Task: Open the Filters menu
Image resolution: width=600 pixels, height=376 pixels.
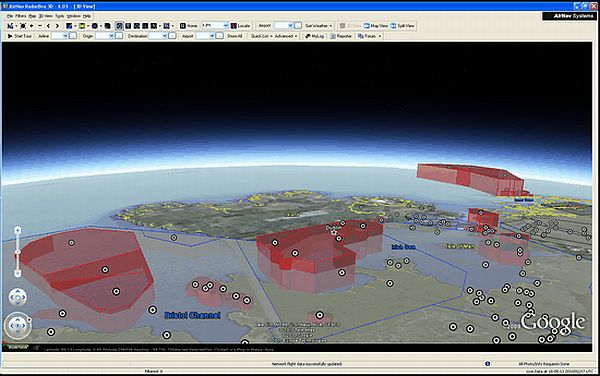Action: pyautogui.click(x=21, y=16)
